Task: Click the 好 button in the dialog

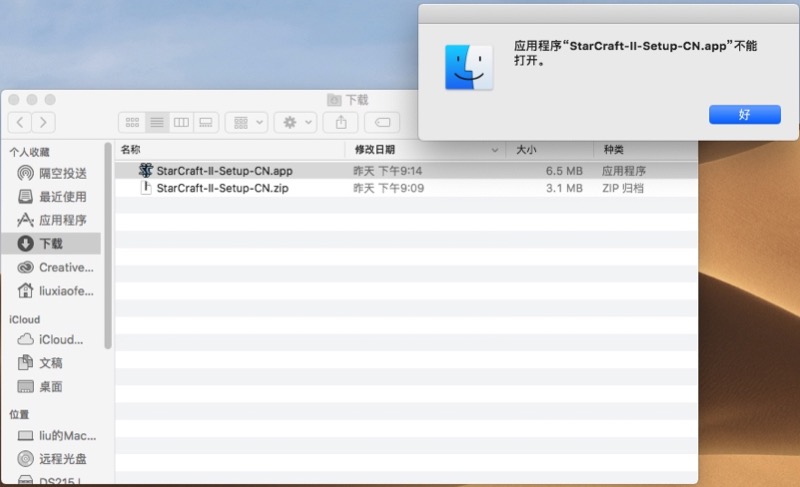Action: tap(744, 115)
